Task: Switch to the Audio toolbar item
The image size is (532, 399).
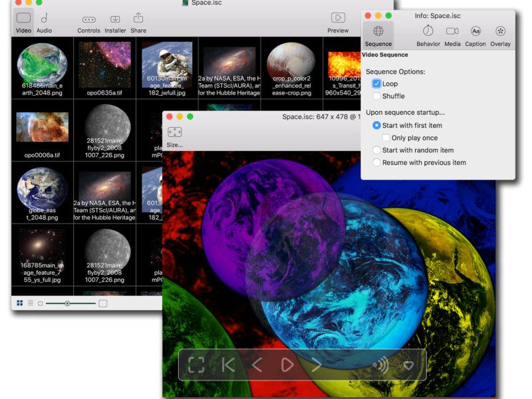Action: point(44,23)
